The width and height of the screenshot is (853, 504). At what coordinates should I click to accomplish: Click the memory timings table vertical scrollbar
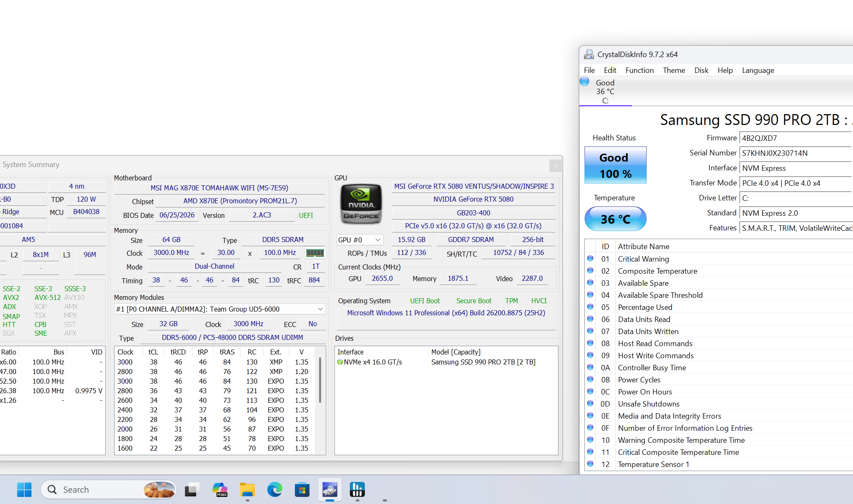[x=320, y=380]
